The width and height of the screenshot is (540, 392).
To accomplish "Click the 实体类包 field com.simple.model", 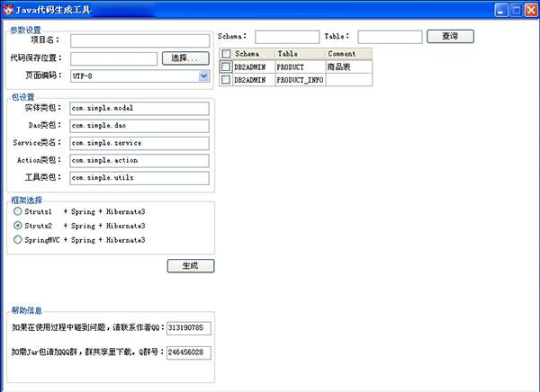I will [139, 108].
